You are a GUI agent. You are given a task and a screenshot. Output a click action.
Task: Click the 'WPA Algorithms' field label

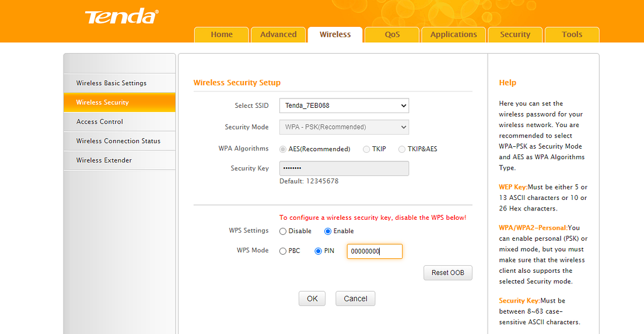tap(244, 149)
